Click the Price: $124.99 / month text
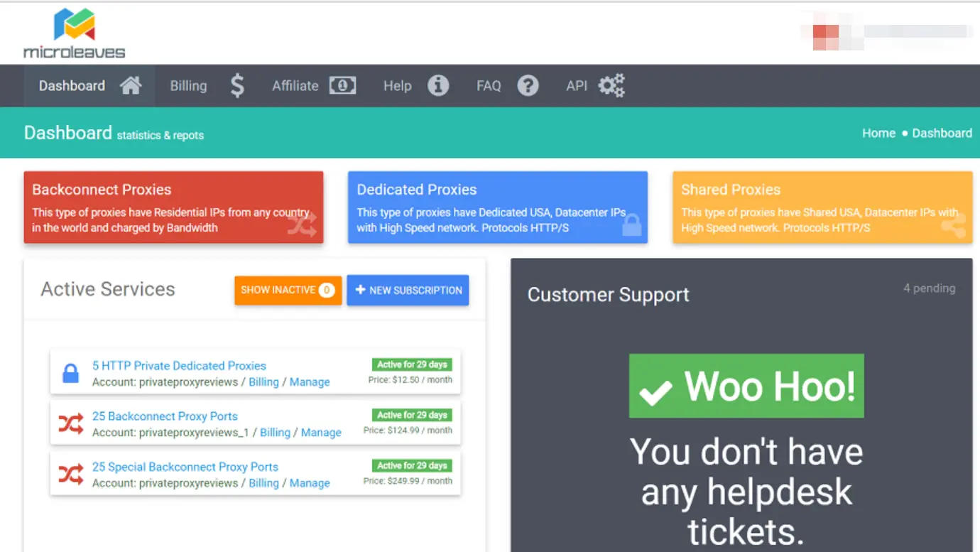Viewport: 980px width, 552px height. pos(408,431)
